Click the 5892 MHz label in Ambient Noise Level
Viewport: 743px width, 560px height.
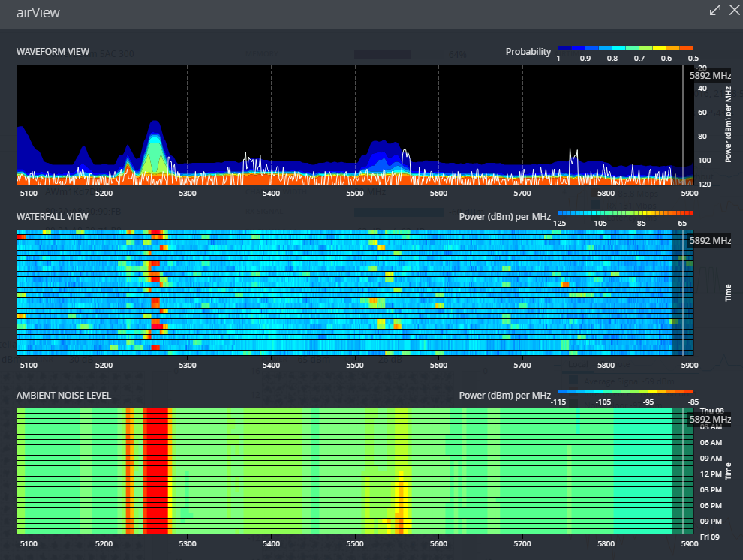[710, 419]
